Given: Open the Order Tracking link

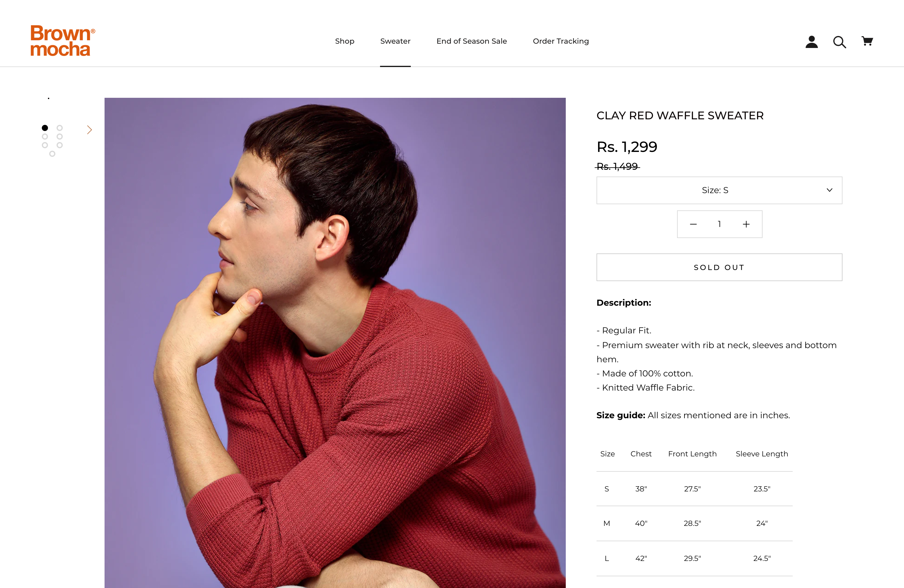Looking at the screenshot, I should pos(561,41).
